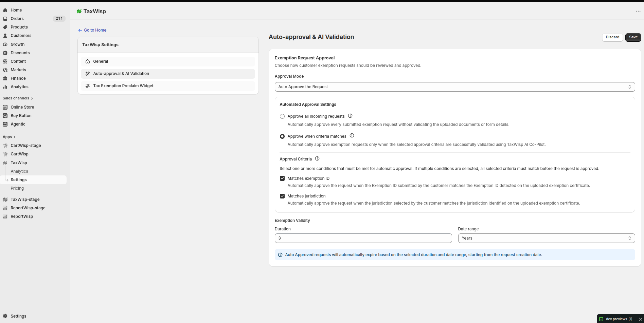This screenshot has width=644, height=323.
Task: Open Agentic sales channel
Action: click(x=18, y=124)
